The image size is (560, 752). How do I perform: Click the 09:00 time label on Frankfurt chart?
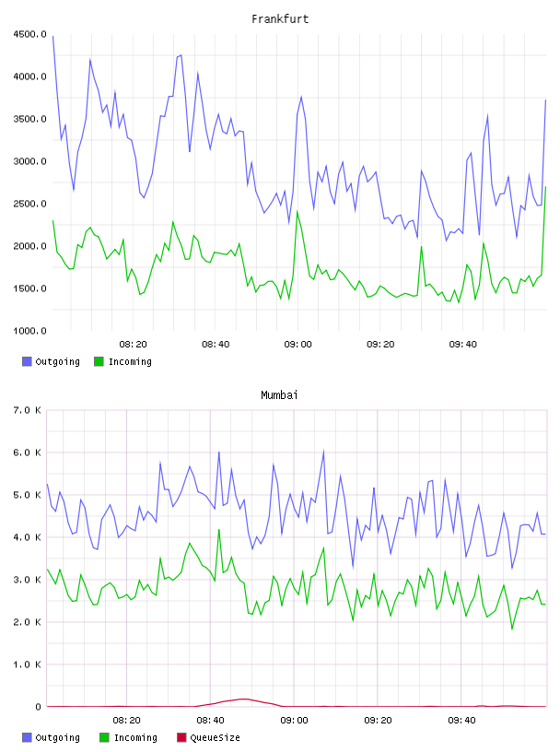pos(297,345)
